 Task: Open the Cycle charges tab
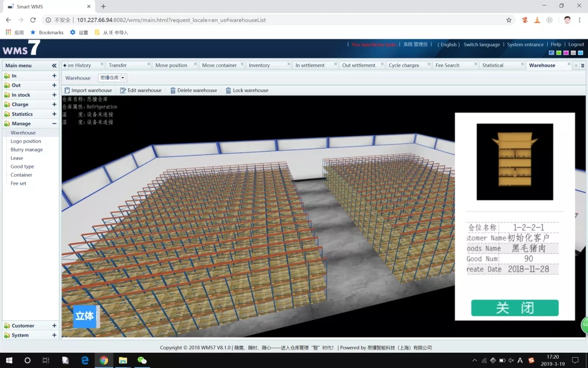[x=403, y=65]
